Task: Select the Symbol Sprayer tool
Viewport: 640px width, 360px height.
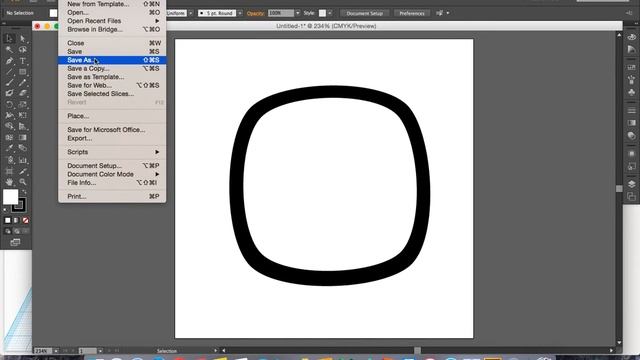Action: click(9, 160)
